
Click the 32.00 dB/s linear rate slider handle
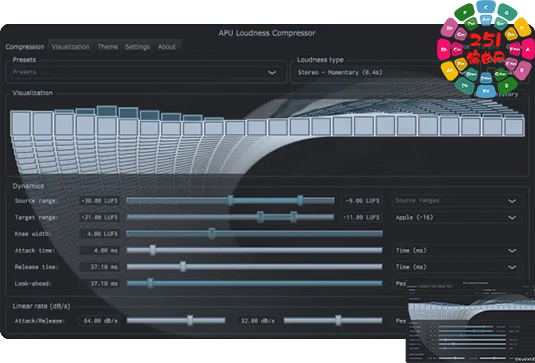click(x=338, y=321)
